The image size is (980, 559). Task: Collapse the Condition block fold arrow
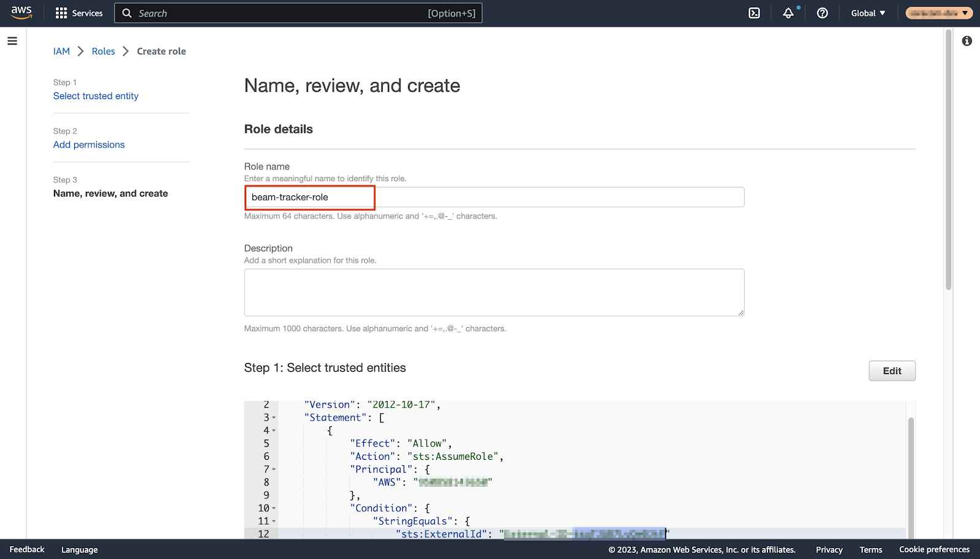[x=274, y=508]
